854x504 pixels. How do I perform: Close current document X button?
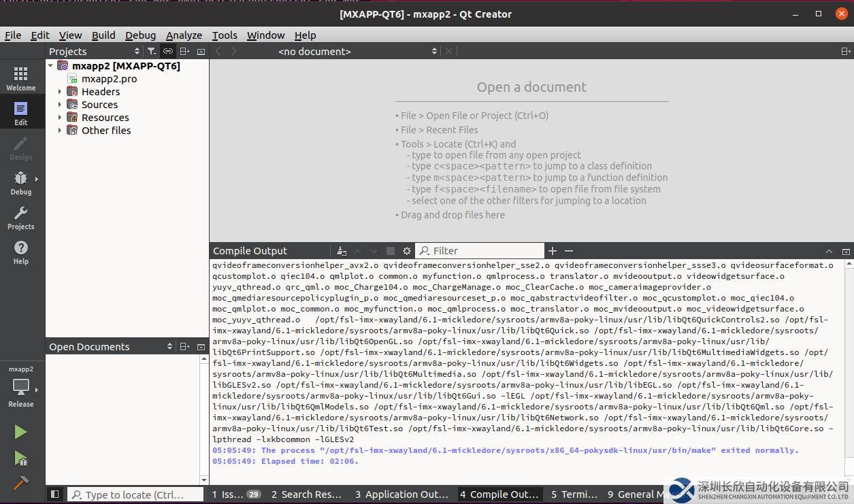448,51
